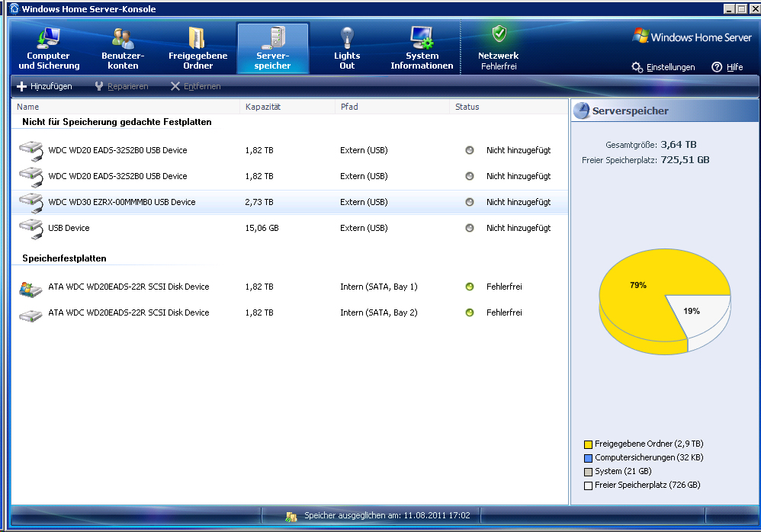761x532 pixels.
Task: Click the green Fehlerfrei status indicator for Bay 1
Action: pos(470,287)
